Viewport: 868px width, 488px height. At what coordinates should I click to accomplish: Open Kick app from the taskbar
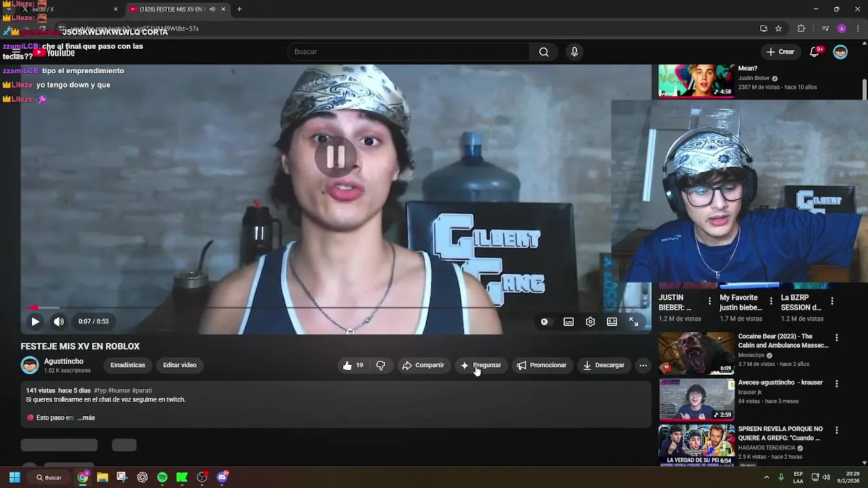click(182, 477)
